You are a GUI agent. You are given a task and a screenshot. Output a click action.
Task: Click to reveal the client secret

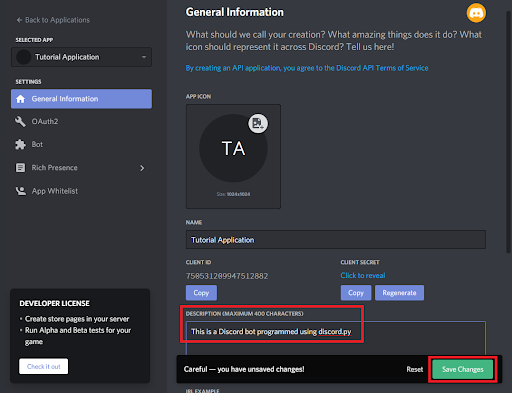[363, 275]
